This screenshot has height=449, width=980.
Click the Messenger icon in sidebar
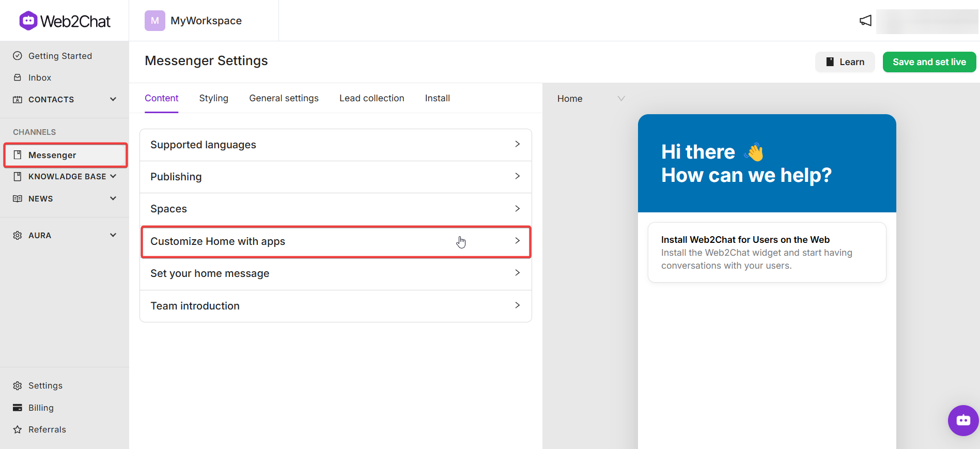click(x=18, y=155)
